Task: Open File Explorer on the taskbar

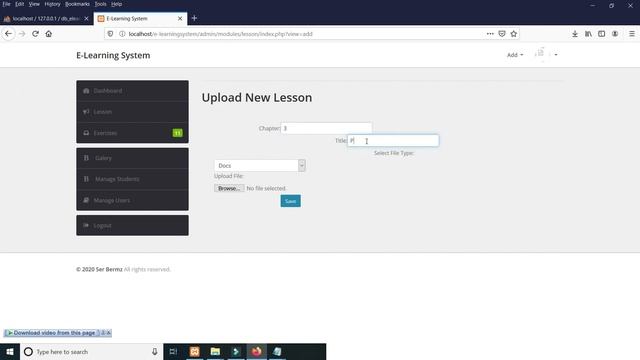Action: pos(215,351)
